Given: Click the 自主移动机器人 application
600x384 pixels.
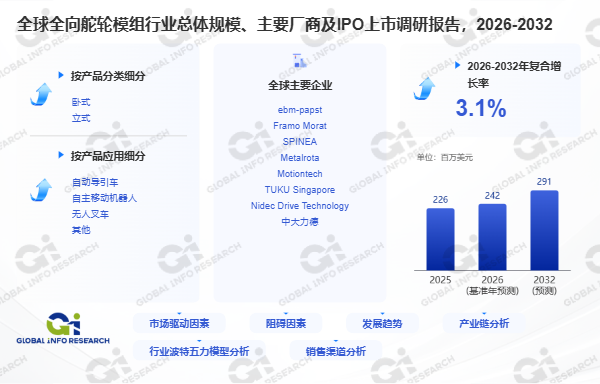Looking at the screenshot, I should coord(104,198).
